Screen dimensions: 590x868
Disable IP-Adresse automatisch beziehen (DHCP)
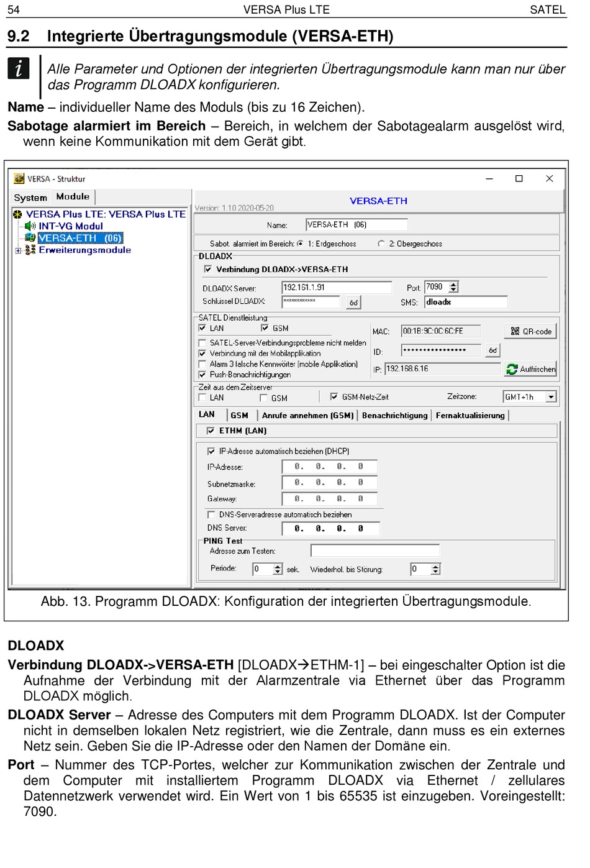pos(211,452)
